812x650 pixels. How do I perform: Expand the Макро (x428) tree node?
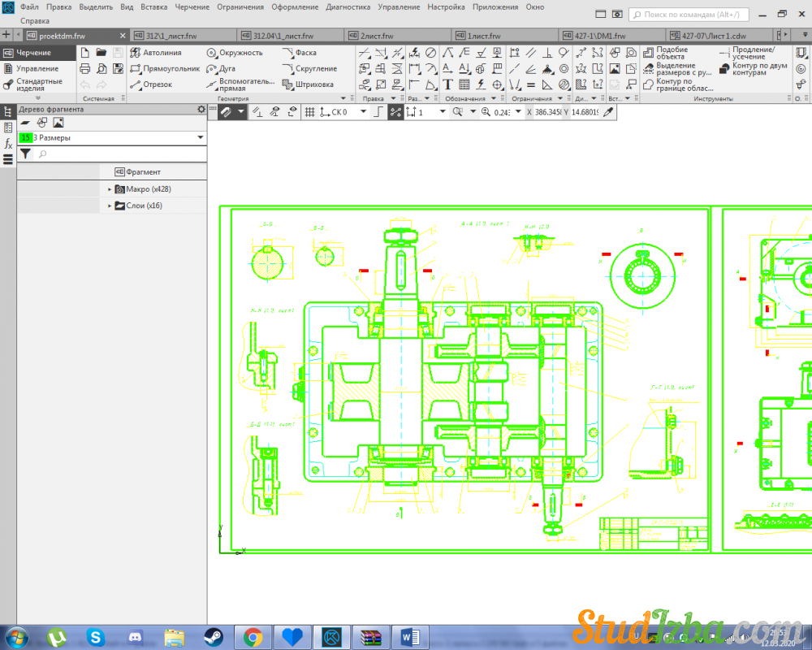pos(110,189)
